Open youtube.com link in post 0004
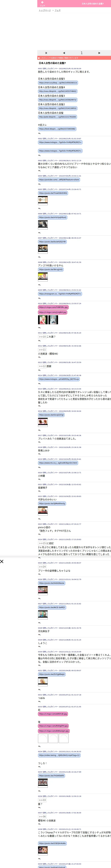The height and width of the screenshot is (868, 111). [x=59, y=180]
